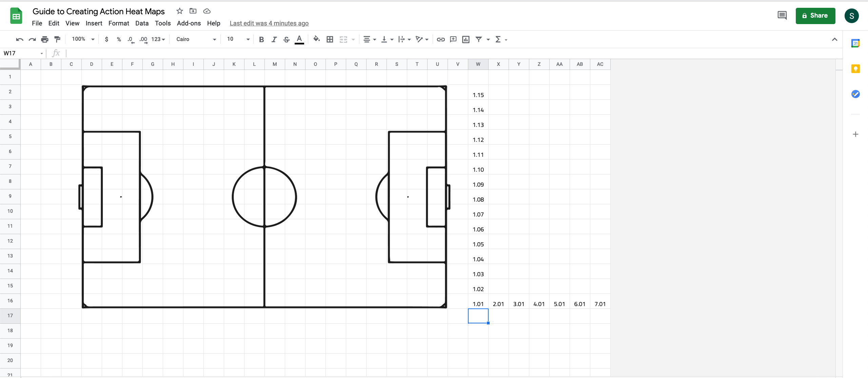The width and height of the screenshot is (868, 378).
Task: Open the Data menu
Action: tap(142, 23)
